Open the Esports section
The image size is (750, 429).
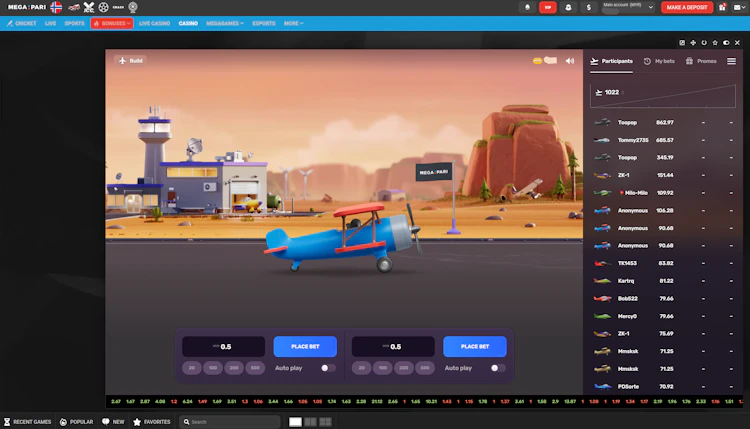pos(264,23)
